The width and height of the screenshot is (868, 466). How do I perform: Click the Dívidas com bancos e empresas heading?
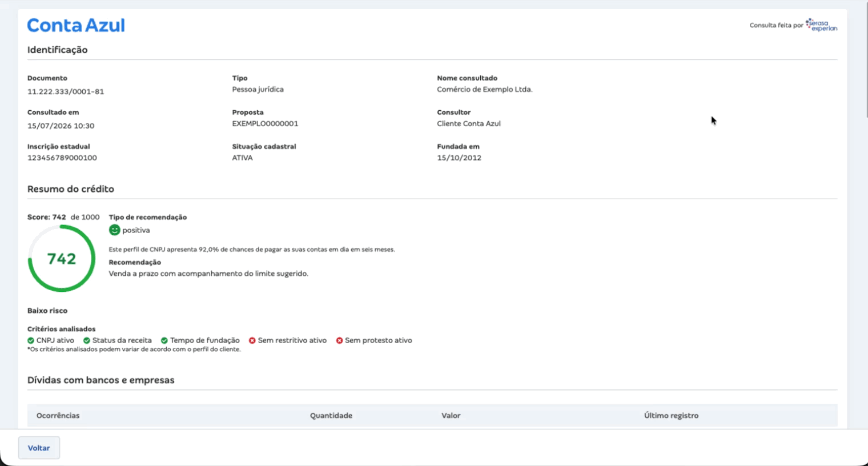pyautogui.click(x=101, y=380)
